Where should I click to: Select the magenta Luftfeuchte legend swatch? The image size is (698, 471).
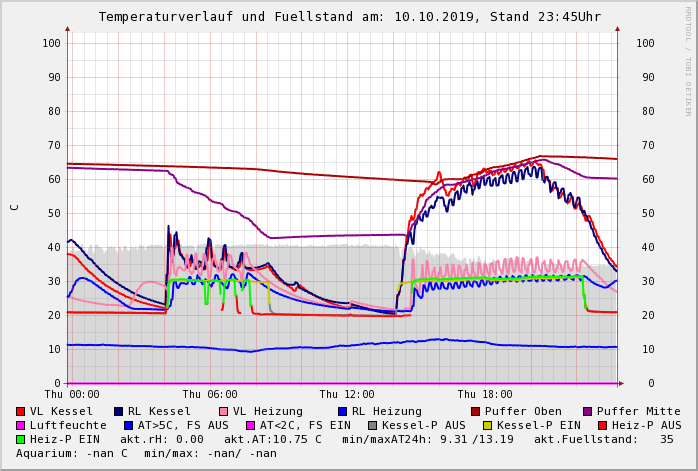[x=20, y=425]
